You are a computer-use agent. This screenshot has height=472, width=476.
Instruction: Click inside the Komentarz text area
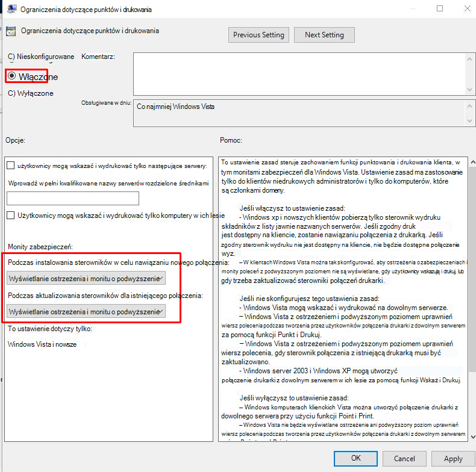click(299, 74)
